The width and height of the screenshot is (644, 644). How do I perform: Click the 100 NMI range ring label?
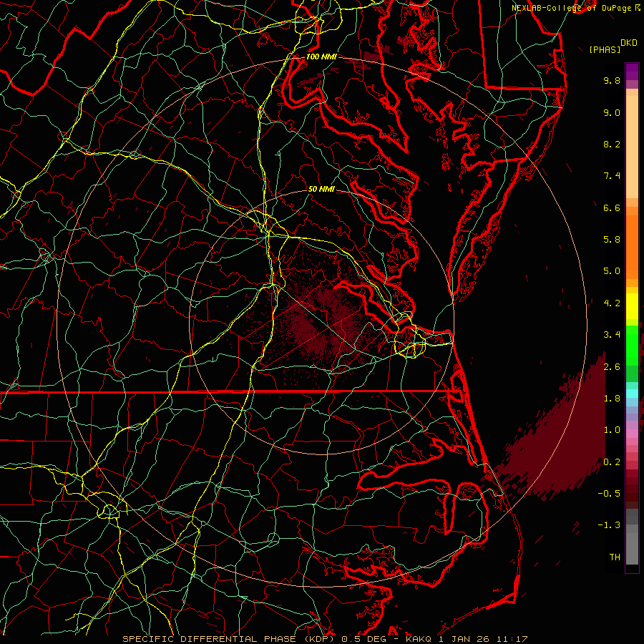coord(321,57)
